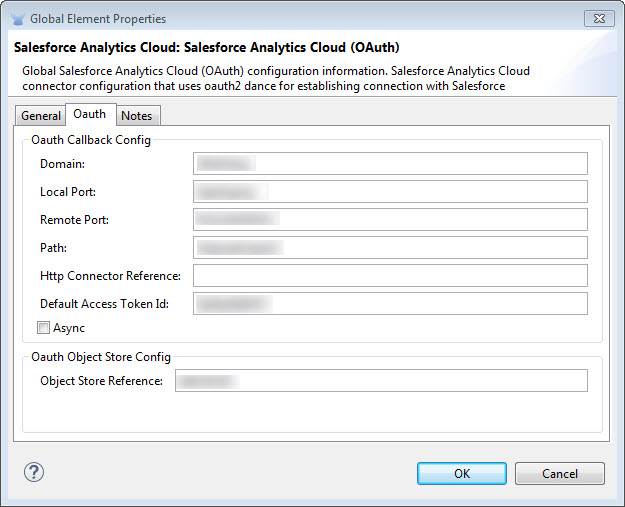
Task: Click the Http Connector Reference: label
Action: coord(110,276)
